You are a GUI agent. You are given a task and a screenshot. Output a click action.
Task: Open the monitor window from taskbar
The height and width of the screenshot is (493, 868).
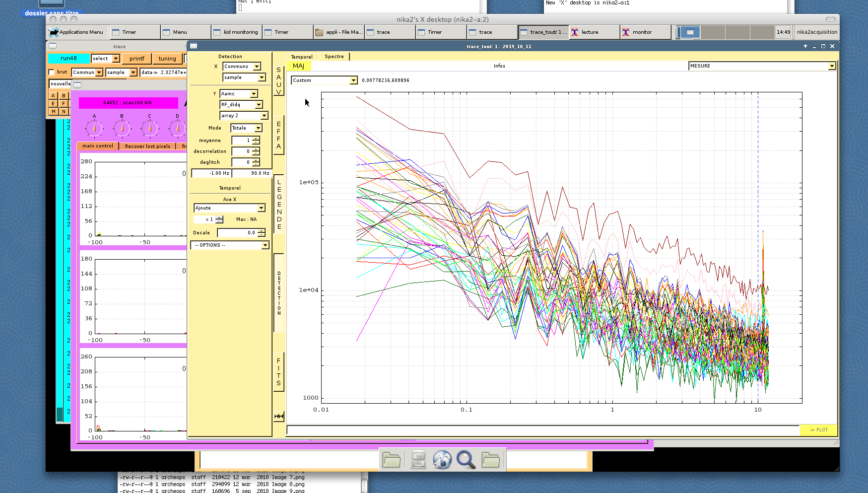(642, 32)
